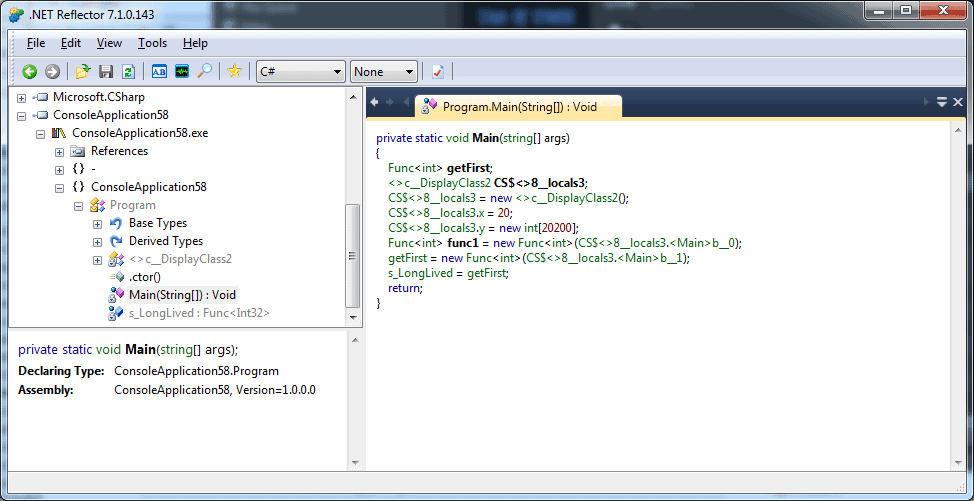Expand the Microsoft.CSharp assembly node
Screen dimensions: 974x501
pyautogui.click(x=22, y=98)
